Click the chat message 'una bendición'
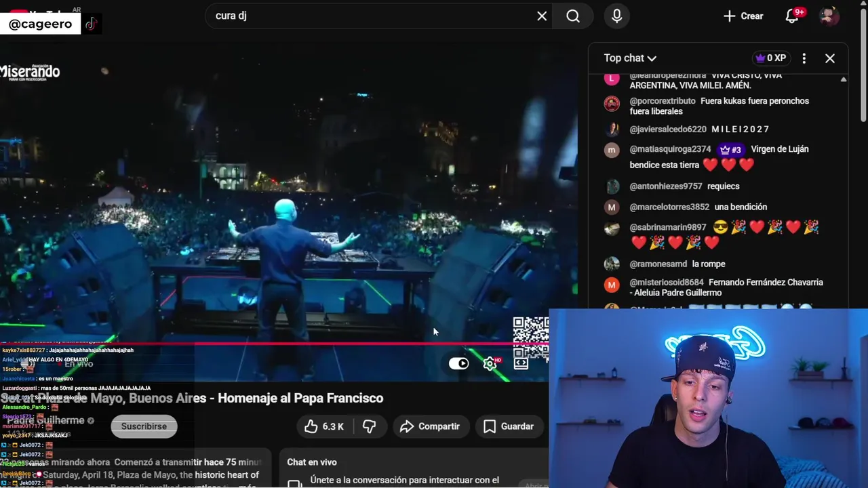The width and height of the screenshot is (868, 488). pos(741,207)
